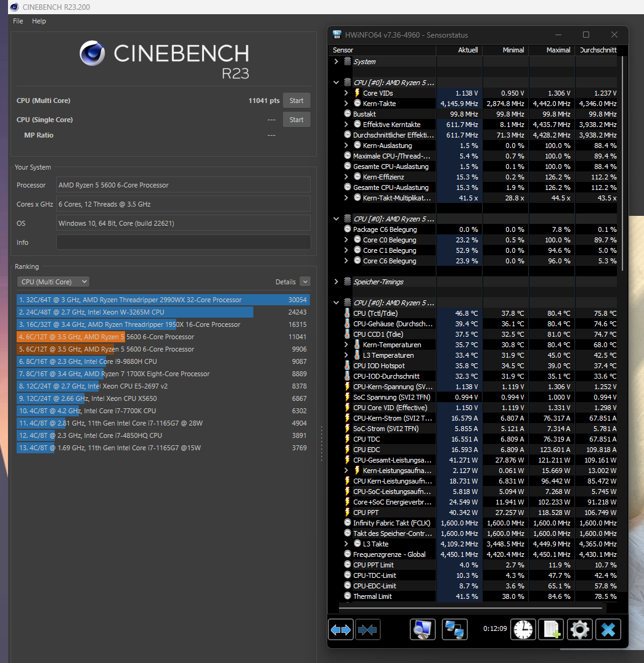This screenshot has width=644, height=663.
Task: Click the Maximal column header
Action: point(552,50)
